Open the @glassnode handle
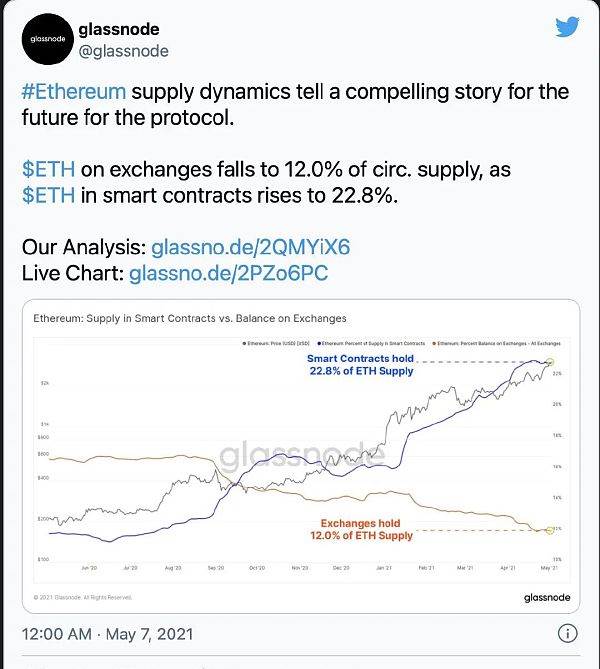The height and width of the screenshot is (669, 600). tap(124, 51)
